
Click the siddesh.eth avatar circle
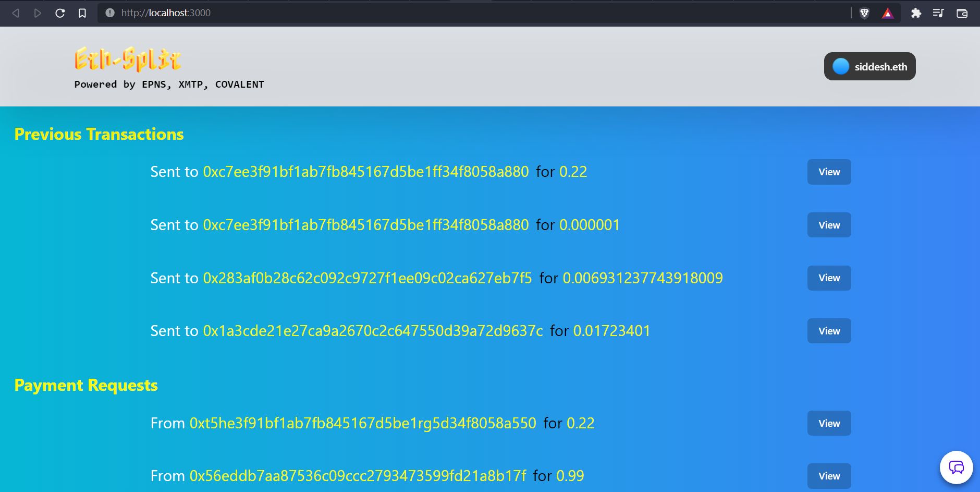click(841, 66)
